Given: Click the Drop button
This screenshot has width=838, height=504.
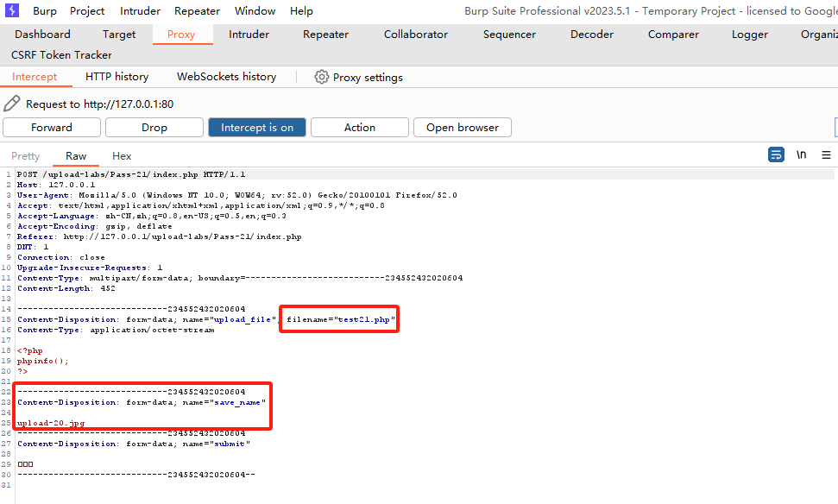Looking at the screenshot, I should 154,127.
